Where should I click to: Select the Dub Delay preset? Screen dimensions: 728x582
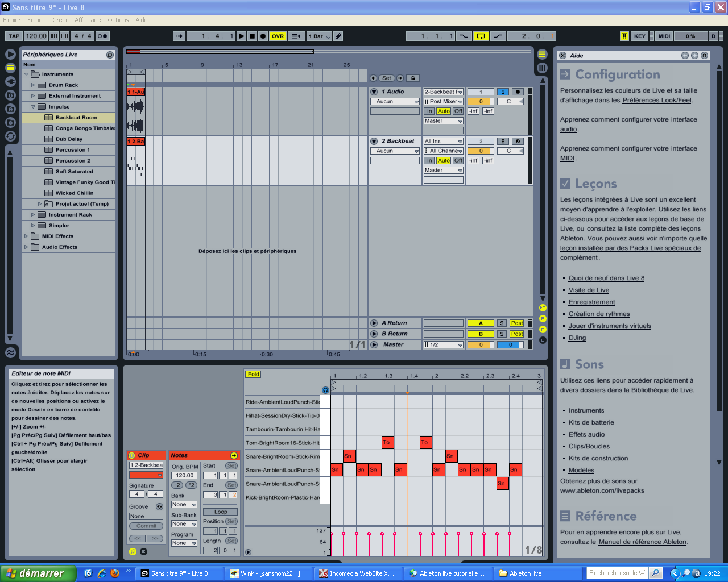[69, 139]
